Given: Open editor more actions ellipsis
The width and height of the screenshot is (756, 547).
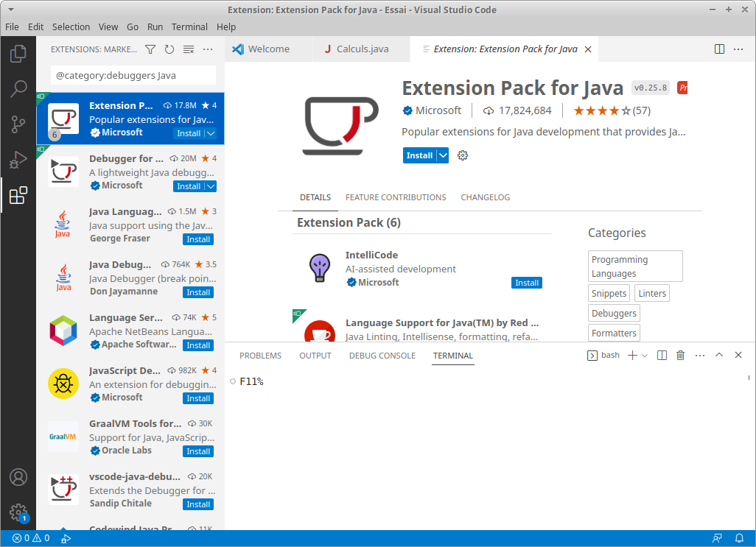Looking at the screenshot, I should click(738, 49).
